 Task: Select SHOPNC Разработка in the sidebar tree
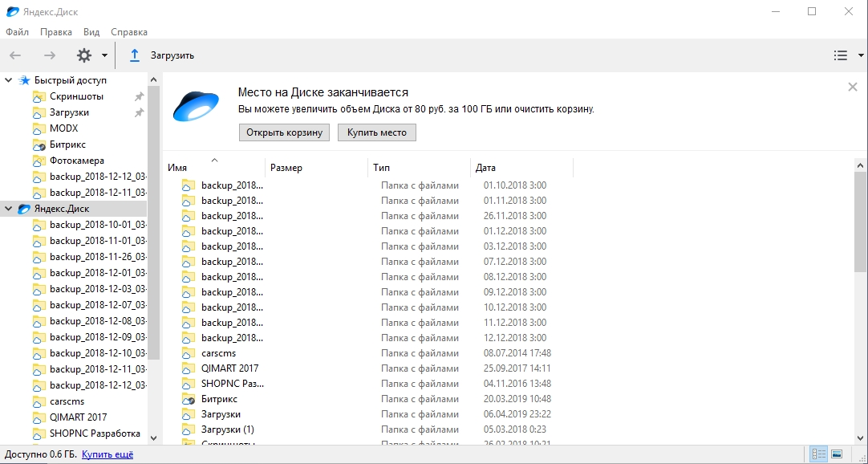tap(95, 434)
